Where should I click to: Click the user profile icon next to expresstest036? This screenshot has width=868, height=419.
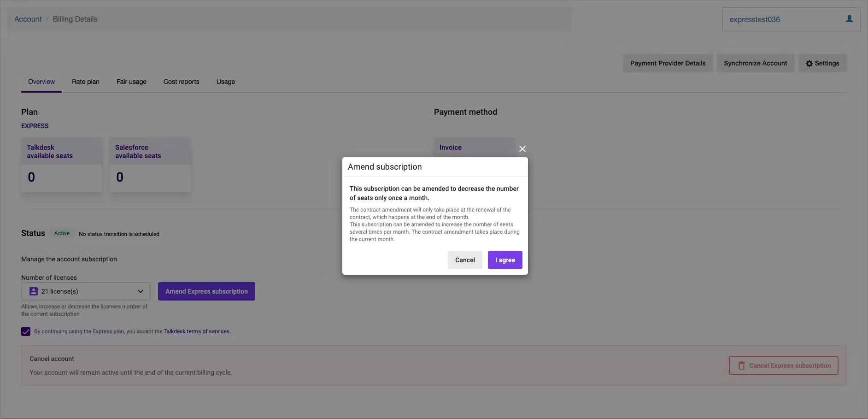coord(849,19)
